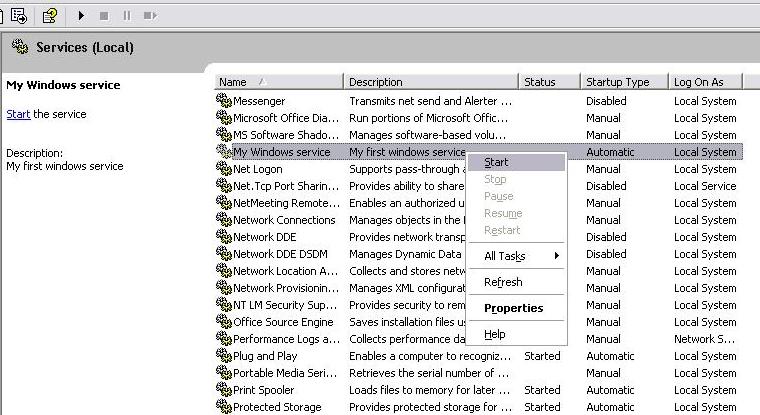Open the Help toolbar icon
The image size is (760, 415).
(50, 16)
